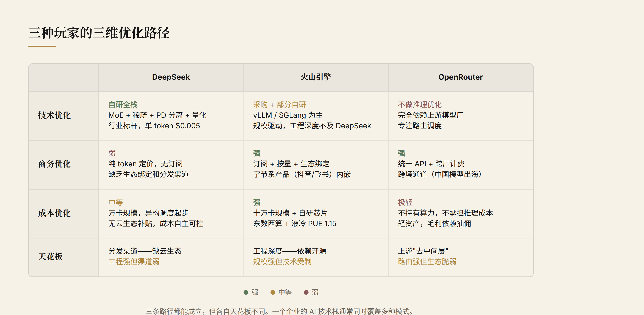Click the amber 中等 legend dot
This screenshot has height=315, width=644.
273,292
